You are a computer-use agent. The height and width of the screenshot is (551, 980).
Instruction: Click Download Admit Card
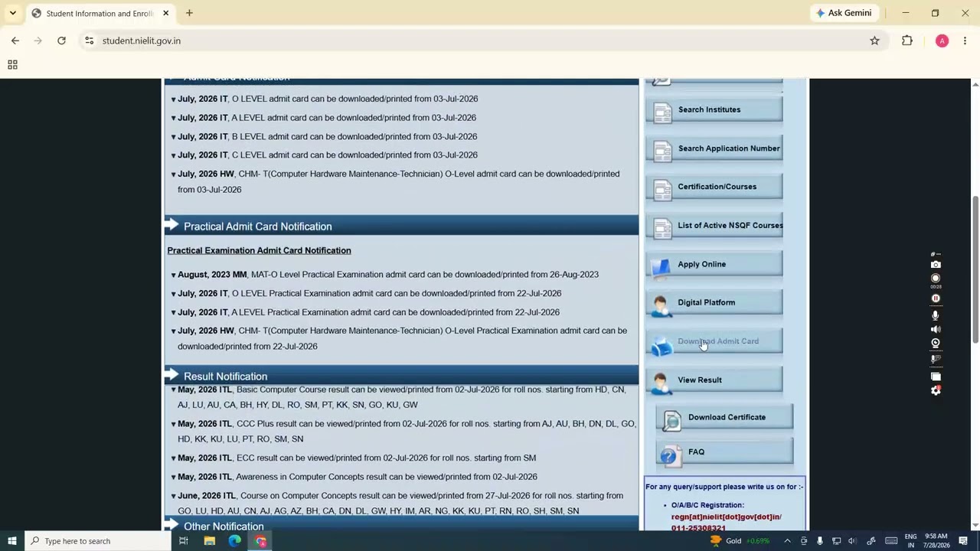[714, 343]
